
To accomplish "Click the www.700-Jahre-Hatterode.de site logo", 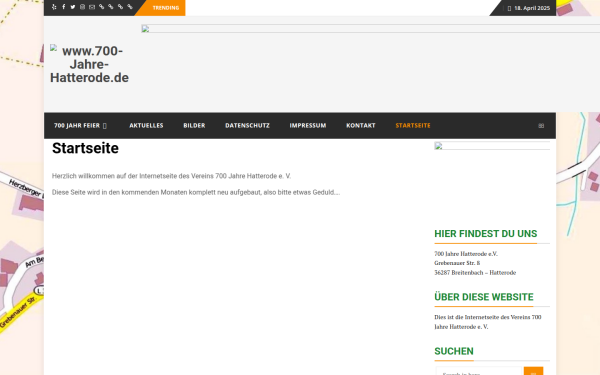I will pyautogui.click(x=89, y=64).
